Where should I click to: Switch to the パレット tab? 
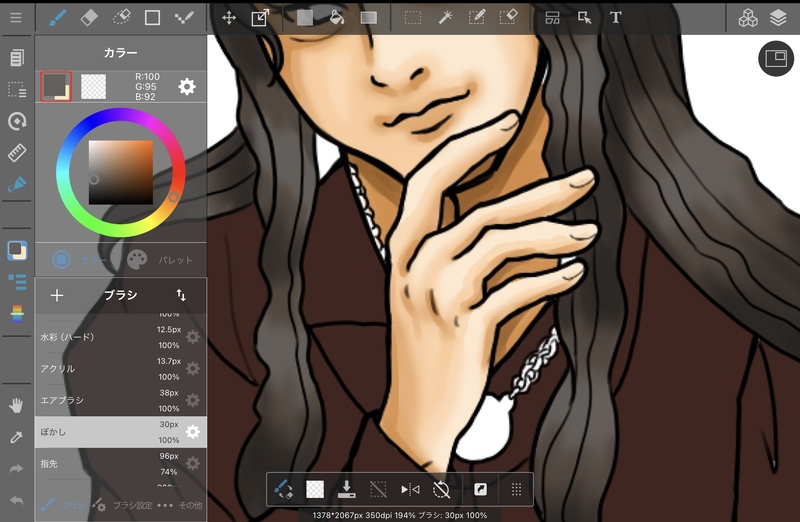coord(159,259)
